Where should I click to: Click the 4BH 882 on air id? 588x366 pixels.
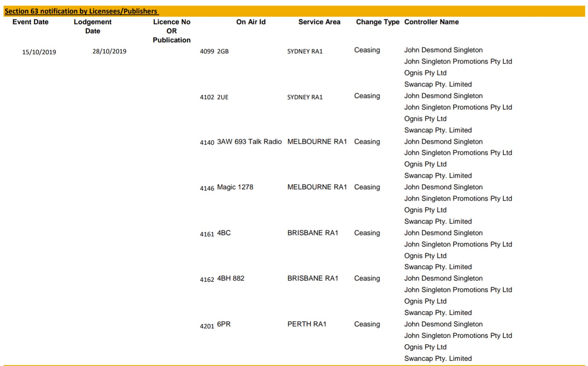[231, 278]
